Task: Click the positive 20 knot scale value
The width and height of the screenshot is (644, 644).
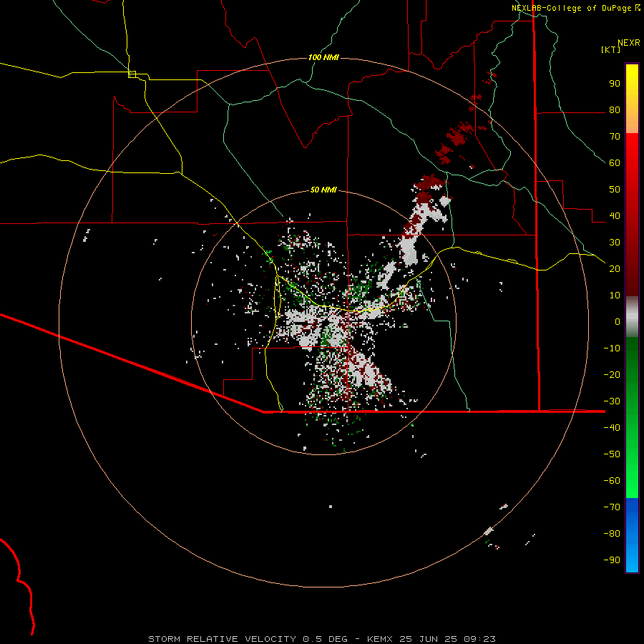Action: click(x=615, y=269)
